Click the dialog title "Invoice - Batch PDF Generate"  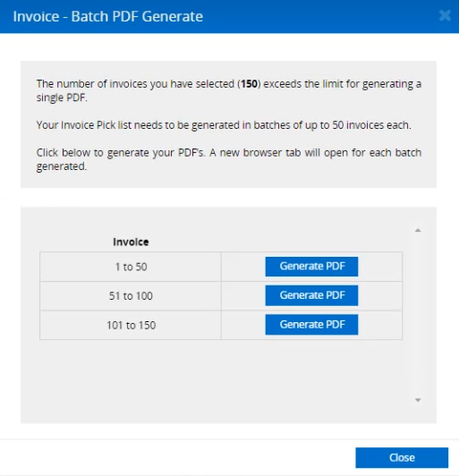click(107, 16)
